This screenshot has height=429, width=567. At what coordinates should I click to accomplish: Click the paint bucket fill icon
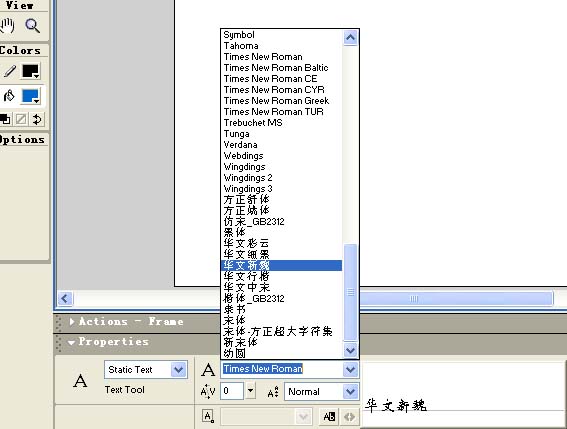click(9, 96)
